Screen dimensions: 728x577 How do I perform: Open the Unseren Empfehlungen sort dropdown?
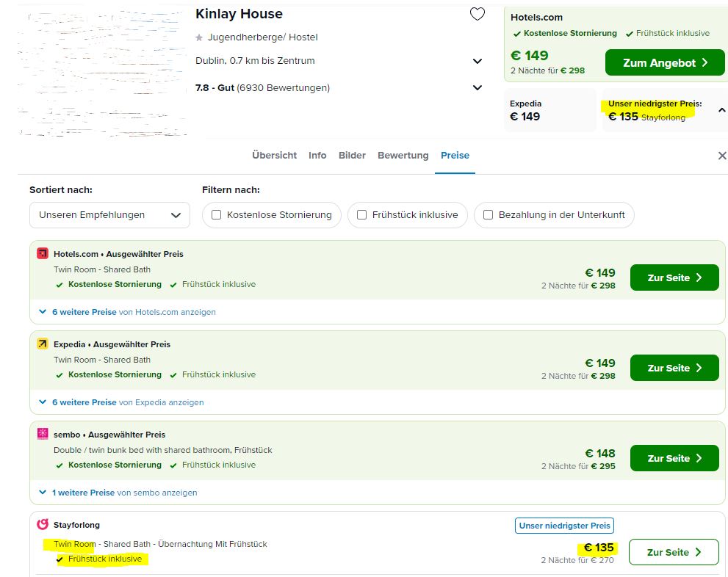109,215
